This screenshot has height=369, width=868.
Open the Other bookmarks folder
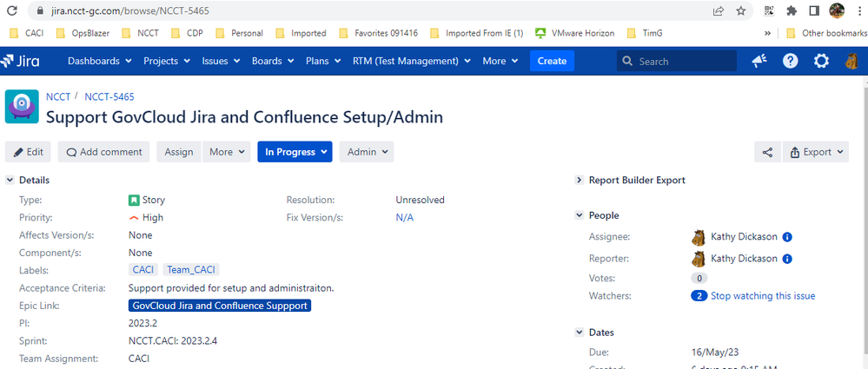(x=826, y=33)
